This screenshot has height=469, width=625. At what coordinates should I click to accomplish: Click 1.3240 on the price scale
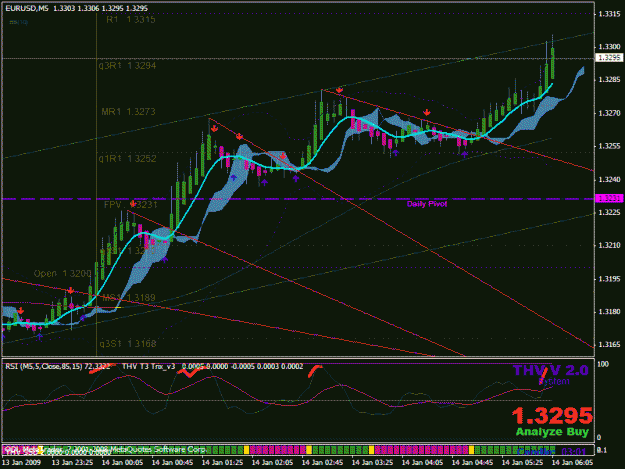tap(609, 180)
